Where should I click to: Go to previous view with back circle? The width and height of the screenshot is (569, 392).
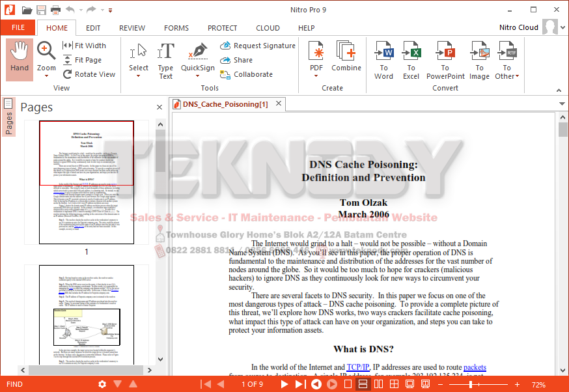pyautogui.click(x=316, y=384)
